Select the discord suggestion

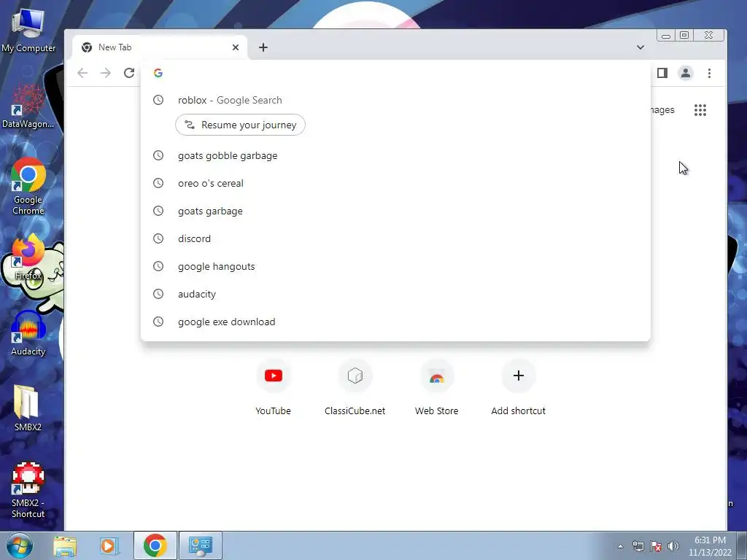point(395,238)
